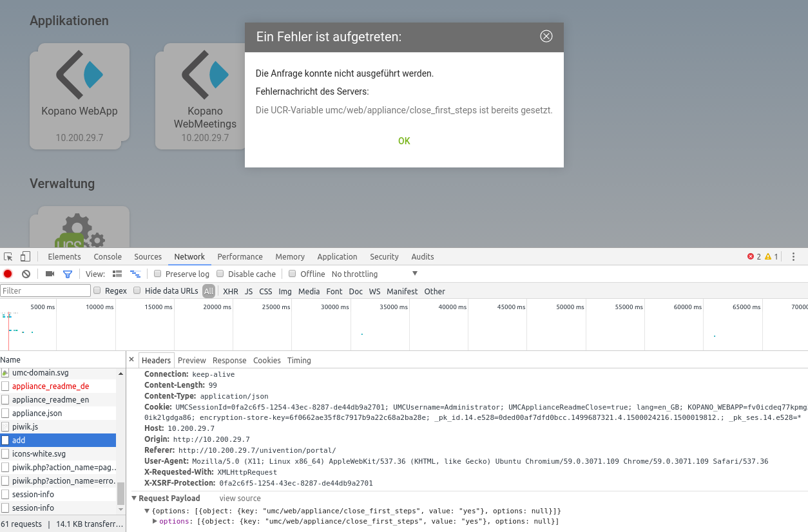The height and width of the screenshot is (532, 808).
Task: Tick the Hide data URLs checkbox
Action: click(x=137, y=290)
